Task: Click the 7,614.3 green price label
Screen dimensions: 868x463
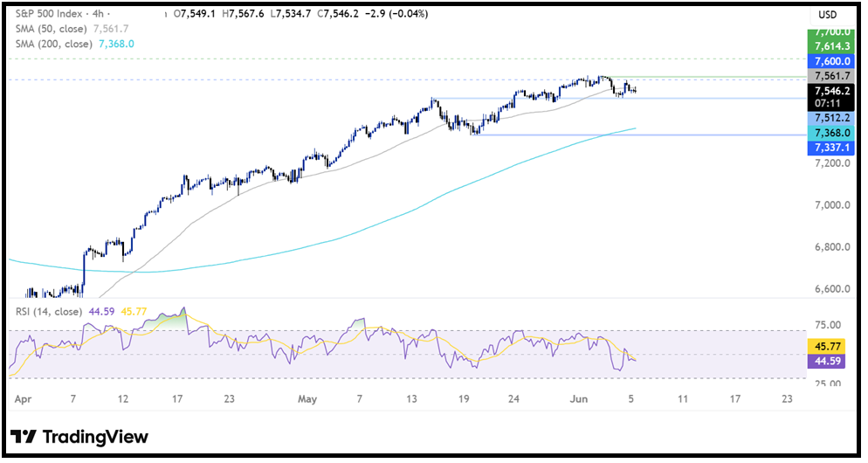Action: click(x=831, y=46)
